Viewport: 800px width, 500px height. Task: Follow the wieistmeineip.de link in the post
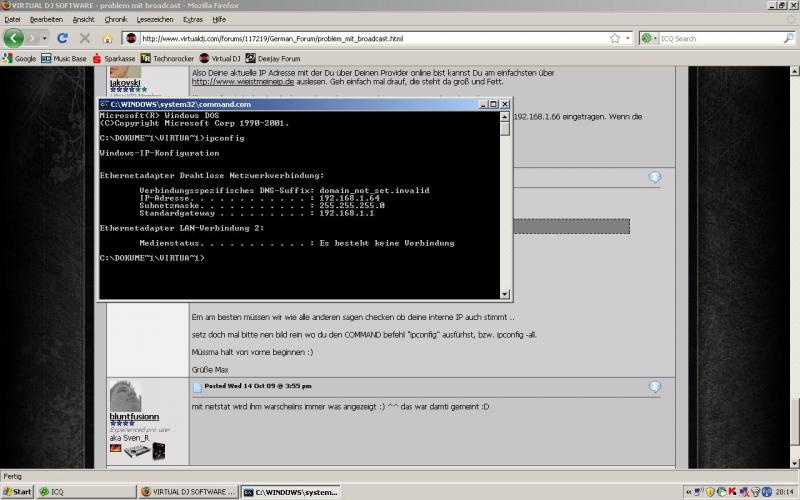click(243, 82)
